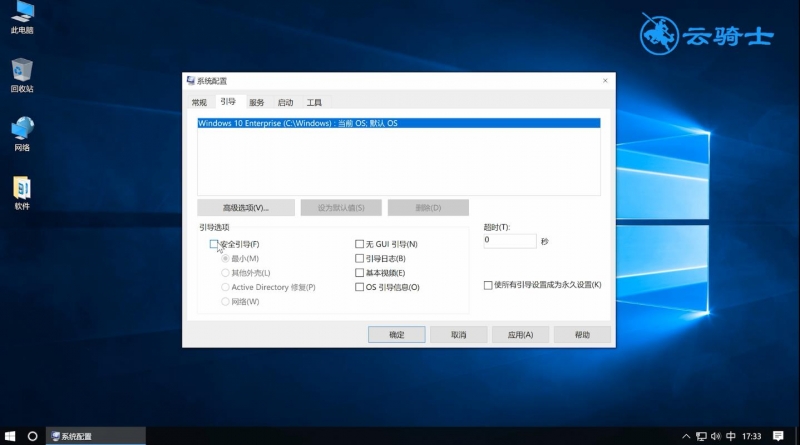Click the 帮助 button
This screenshot has height=445, width=800.
pyautogui.click(x=582, y=335)
